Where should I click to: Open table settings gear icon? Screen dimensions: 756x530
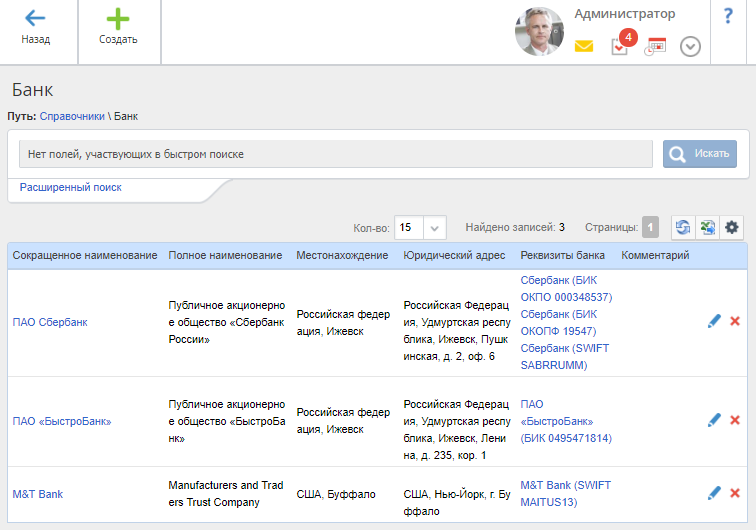[732, 227]
